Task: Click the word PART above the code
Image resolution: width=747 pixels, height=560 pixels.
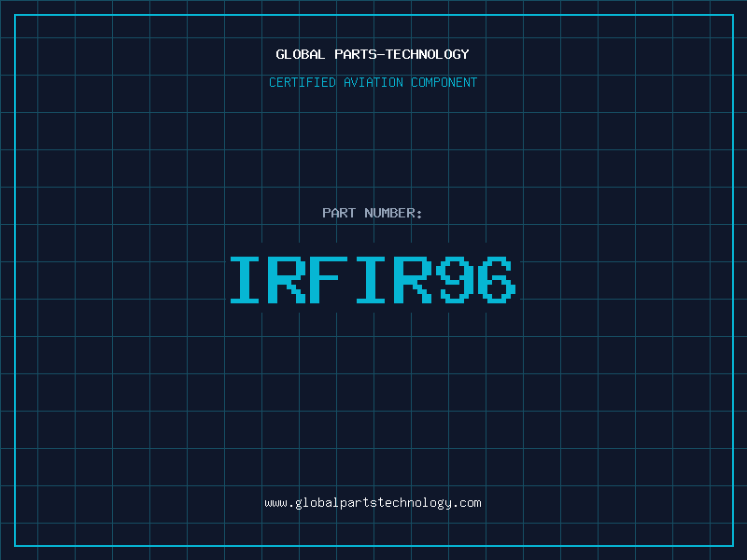Action: tap(340, 213)
